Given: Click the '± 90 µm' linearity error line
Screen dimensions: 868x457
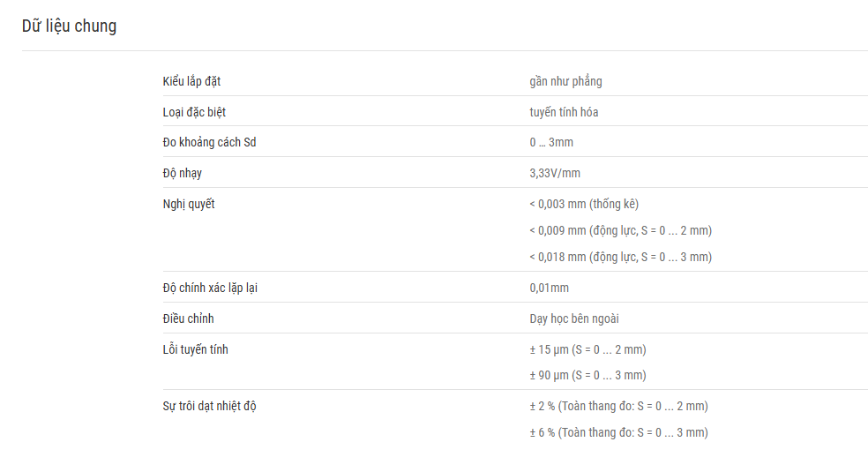Looking at the screenshot, I should click(587, 375).
